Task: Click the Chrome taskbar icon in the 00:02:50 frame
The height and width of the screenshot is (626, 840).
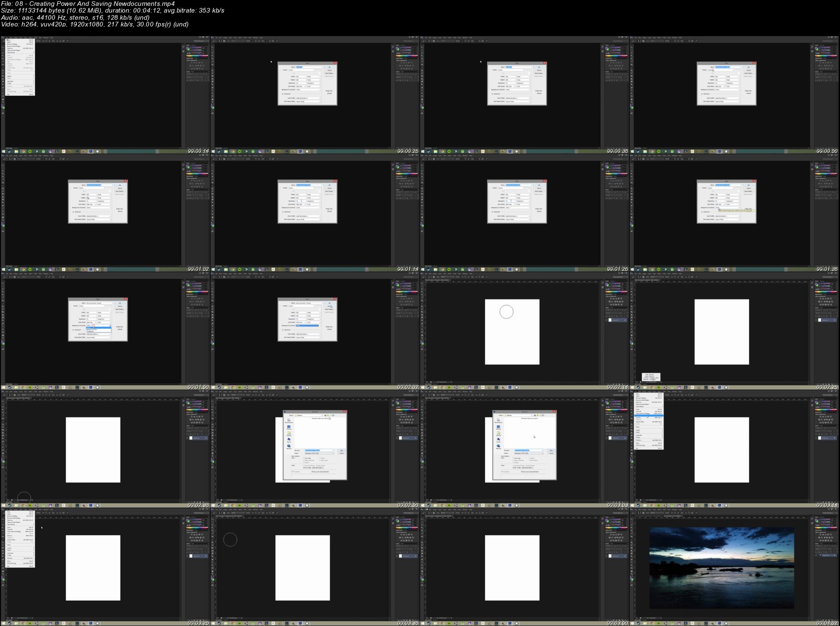Action: click(x=233, y=506)
